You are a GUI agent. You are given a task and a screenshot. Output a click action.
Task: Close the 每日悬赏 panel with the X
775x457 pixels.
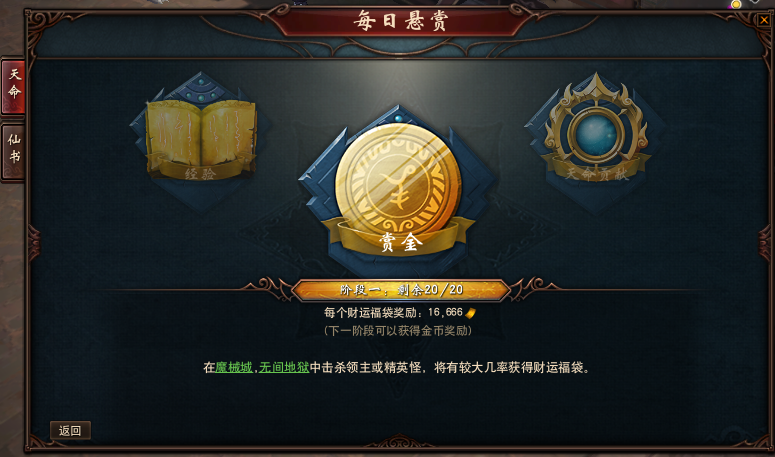pyautogui.click(x=764, y=20)
